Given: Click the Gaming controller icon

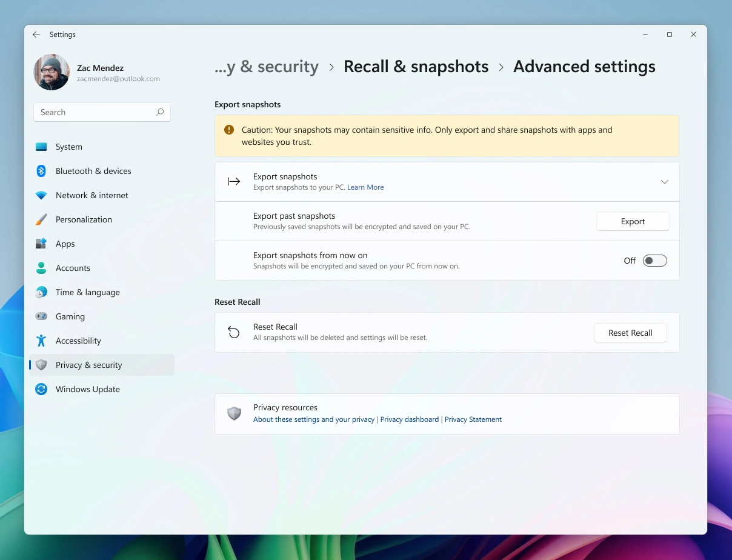Looking at the screenshot, I should coord(41,316).
